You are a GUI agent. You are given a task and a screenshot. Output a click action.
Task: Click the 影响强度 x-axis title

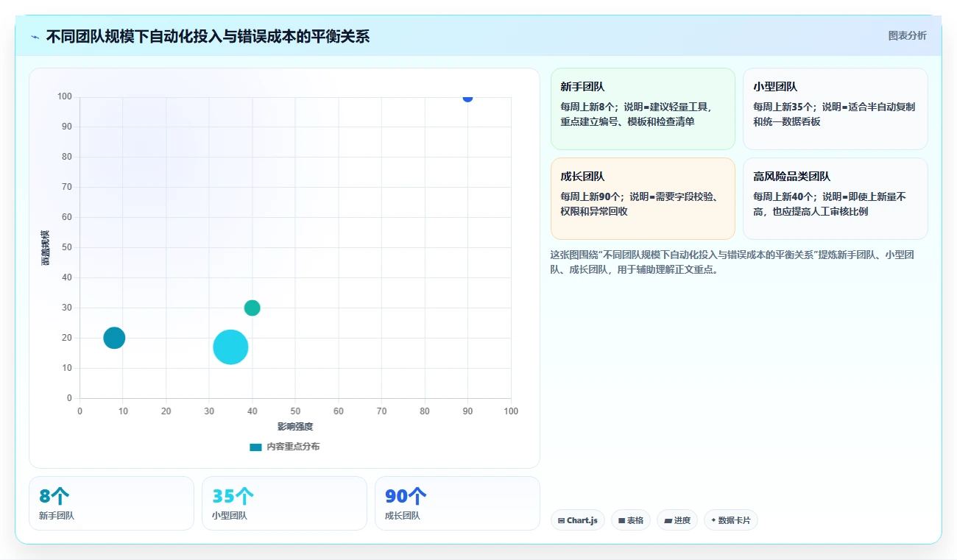point(295,427)
